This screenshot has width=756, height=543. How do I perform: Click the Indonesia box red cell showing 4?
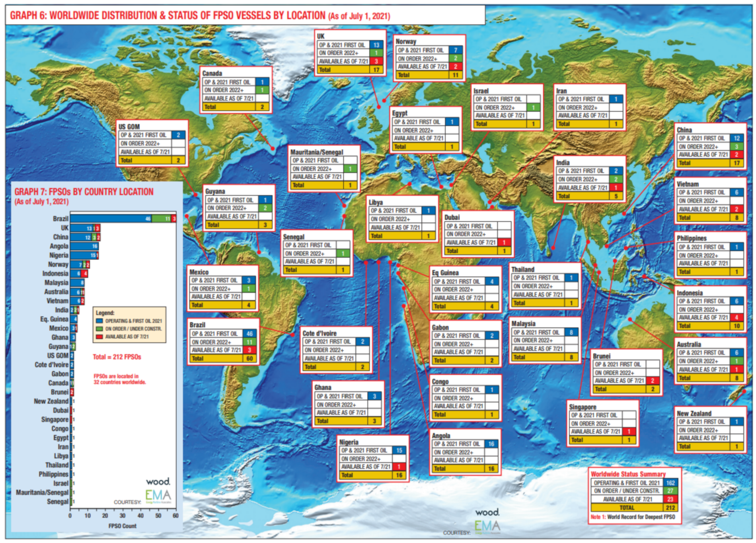point(737,318)
